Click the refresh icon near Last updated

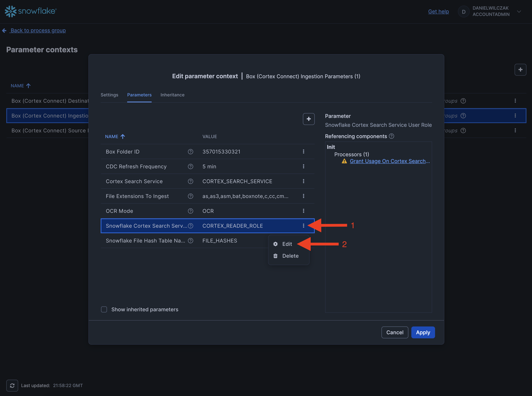tap(12, 385)
